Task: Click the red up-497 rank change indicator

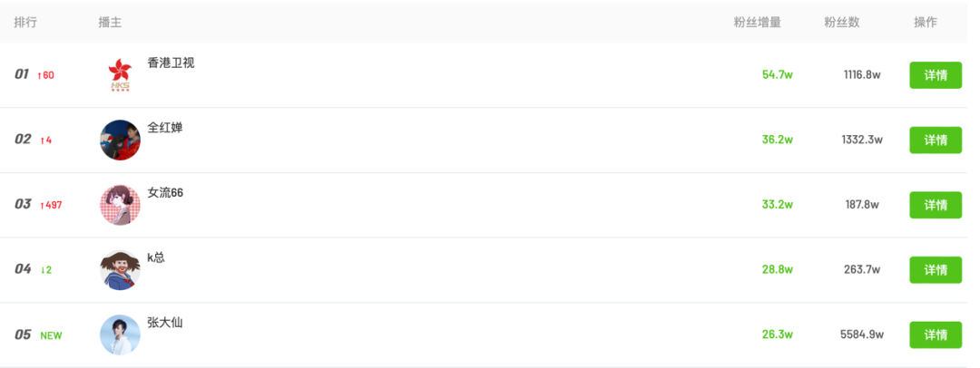Action: click(x=51, y=205)
